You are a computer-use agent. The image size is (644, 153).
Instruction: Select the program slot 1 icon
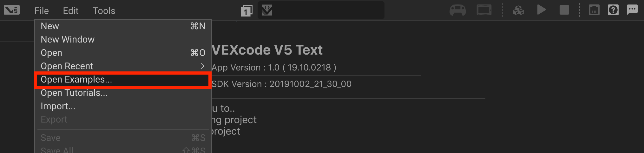click(x=246, y=11)
